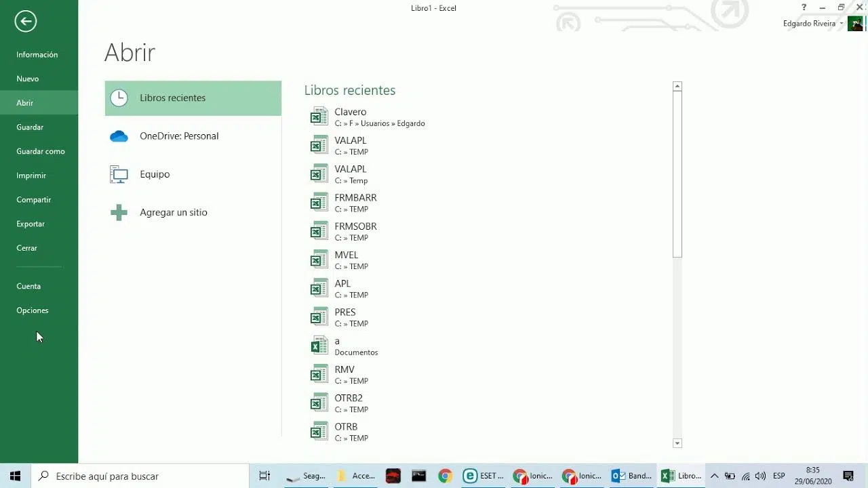This screenshot has width=868, height=488.
Task: Click the clock icon for recent books
Action: (119, 98)
